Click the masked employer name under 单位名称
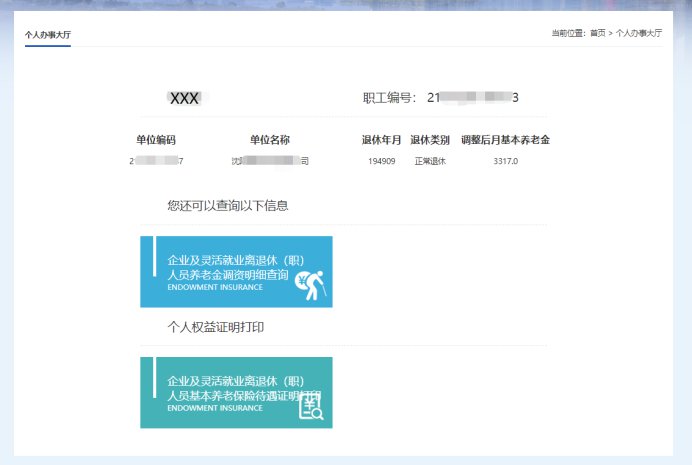 point(270,161)
